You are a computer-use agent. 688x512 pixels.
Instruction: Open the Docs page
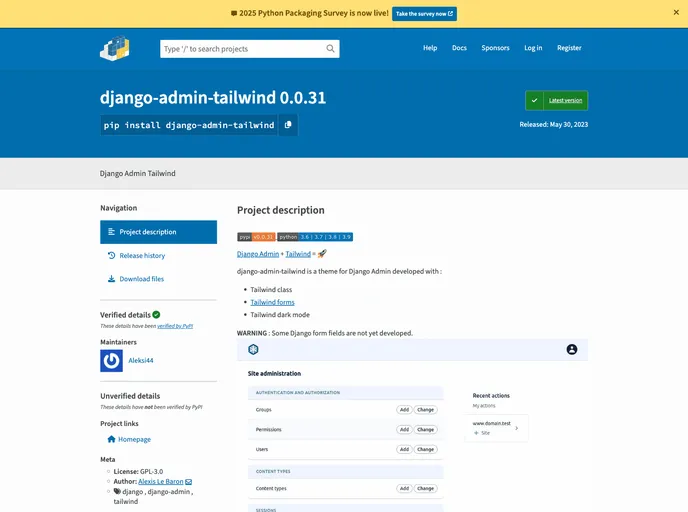(459, 48)
